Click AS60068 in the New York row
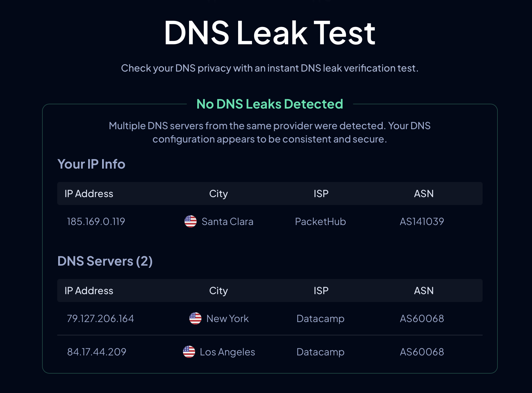The height and width of the screenshot is (393, 532). pyautogui.click(x=422, y=318)
